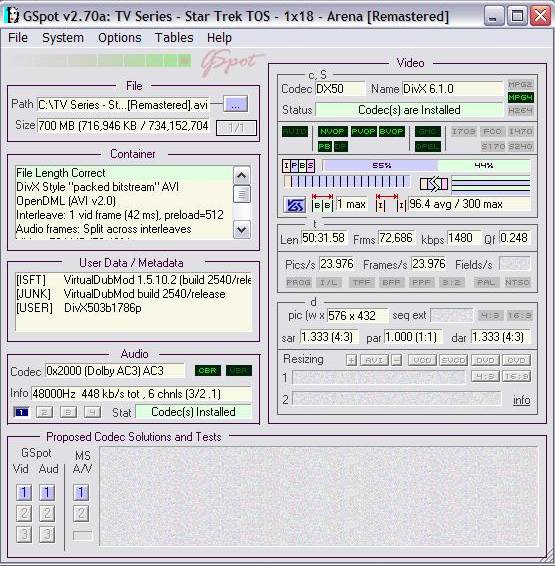
Task: Click the PAL standard indicator
Action: click(x=486, y=282)
